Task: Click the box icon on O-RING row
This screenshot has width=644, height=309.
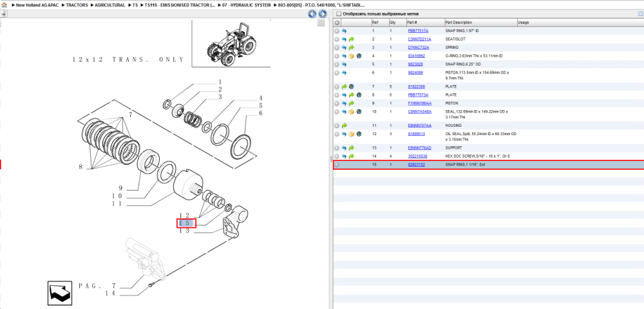Action: [351, 56]
